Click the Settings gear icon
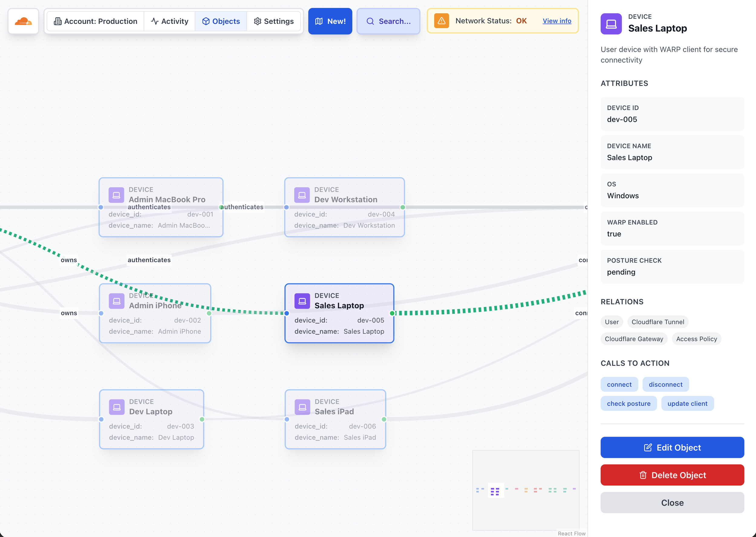The image size is (756, 537). [257, 21]
